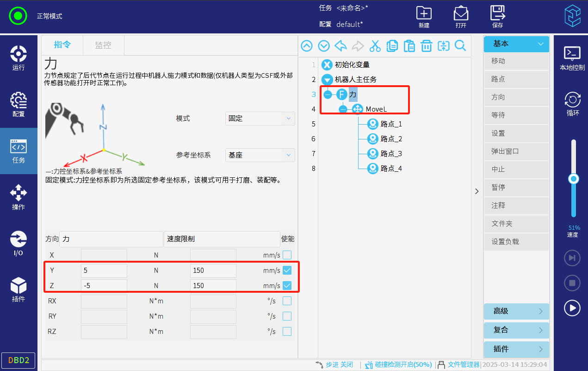Click the search magnifier icon
588x371 pixels.
(460, 46)
